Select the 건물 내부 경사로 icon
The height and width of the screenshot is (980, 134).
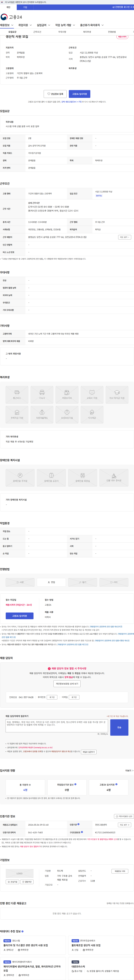coord(114,478)
